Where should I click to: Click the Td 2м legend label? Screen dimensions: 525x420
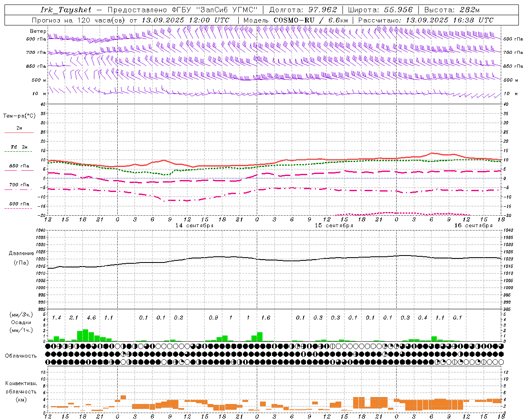(19, 147)
